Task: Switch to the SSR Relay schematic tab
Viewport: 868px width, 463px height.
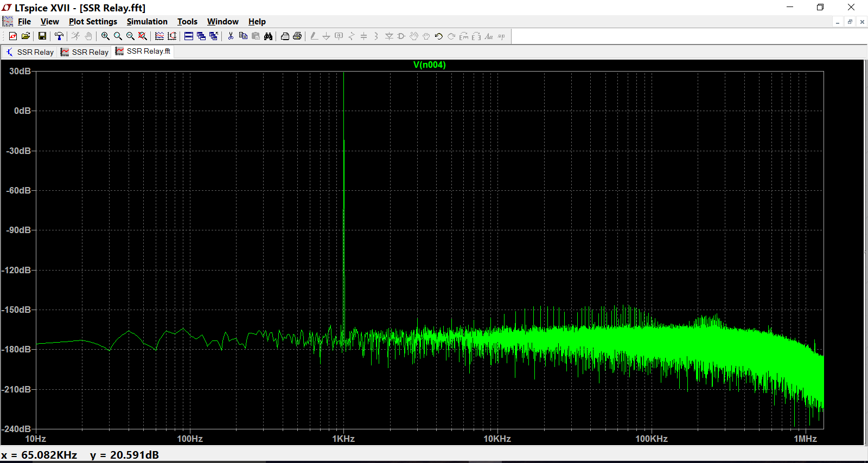Action: click(x=30, y=52)
